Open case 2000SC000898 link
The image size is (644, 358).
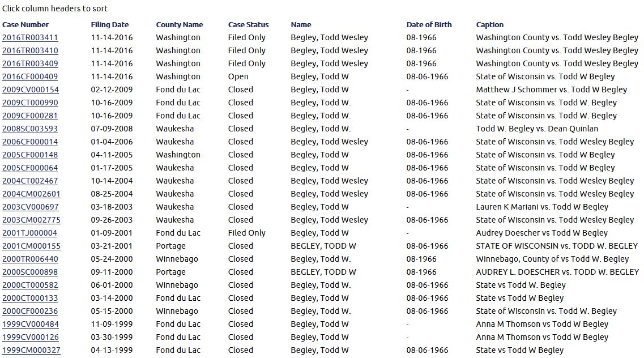coord(30,272)
